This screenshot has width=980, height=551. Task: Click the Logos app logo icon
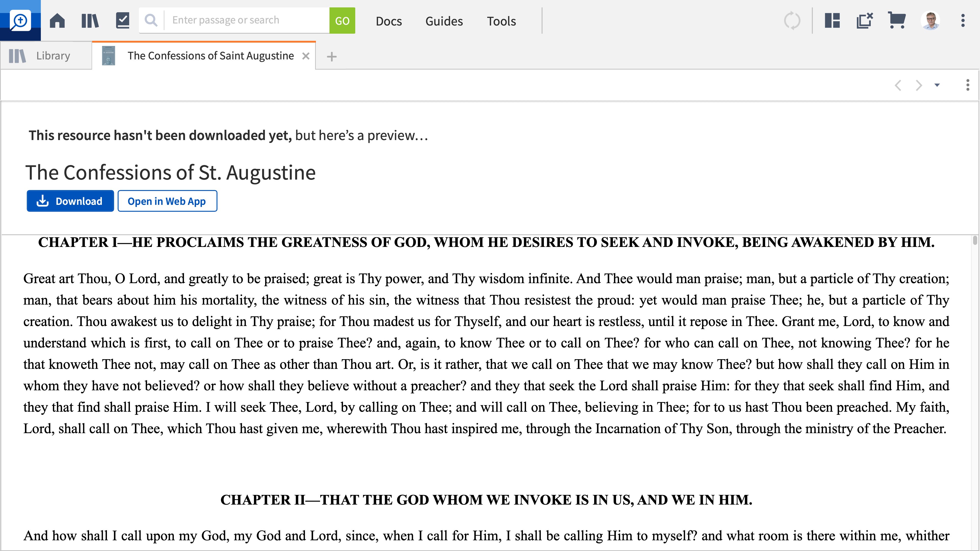(20, 20)
